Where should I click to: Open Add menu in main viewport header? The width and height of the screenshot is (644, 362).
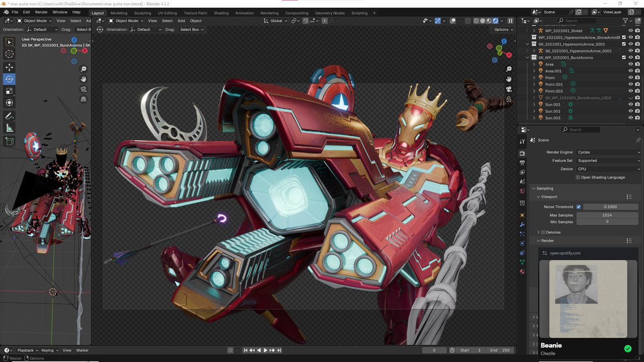(x=181, y=21)
